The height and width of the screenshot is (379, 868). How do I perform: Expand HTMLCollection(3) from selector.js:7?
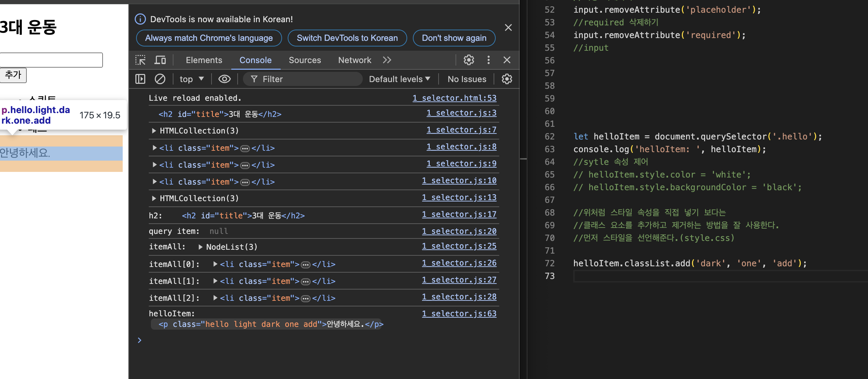[x=154, y=131]
